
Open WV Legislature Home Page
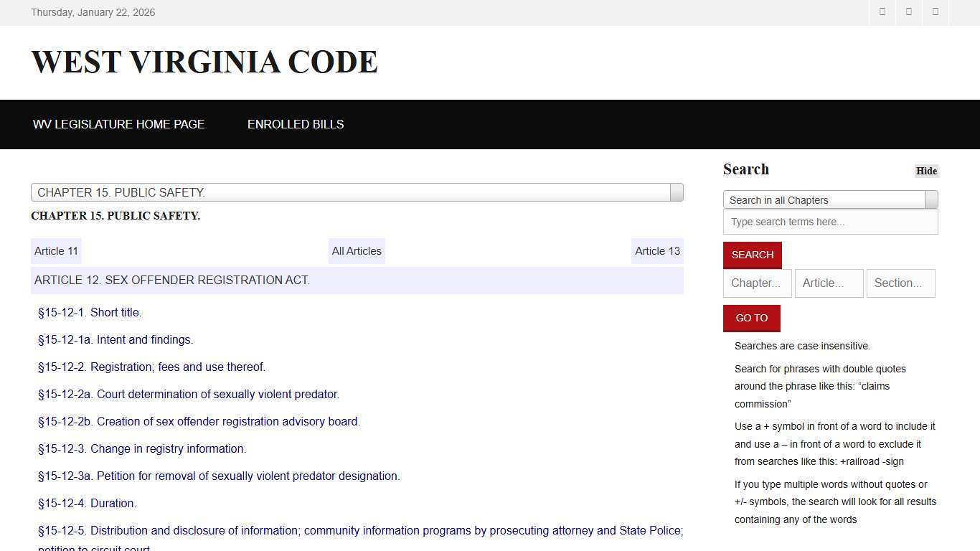tap(118, 124)
